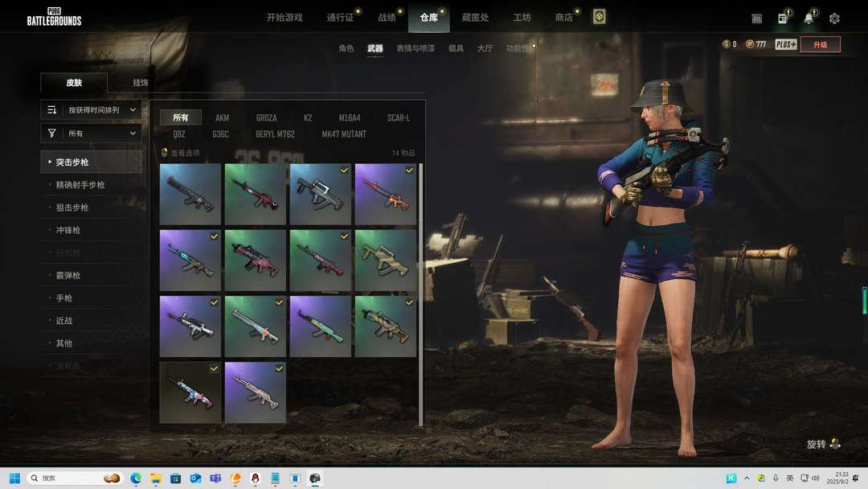The image size is (868, 489).
Task: Click the funnel filter icon
Action: click(x=52, y=133)
